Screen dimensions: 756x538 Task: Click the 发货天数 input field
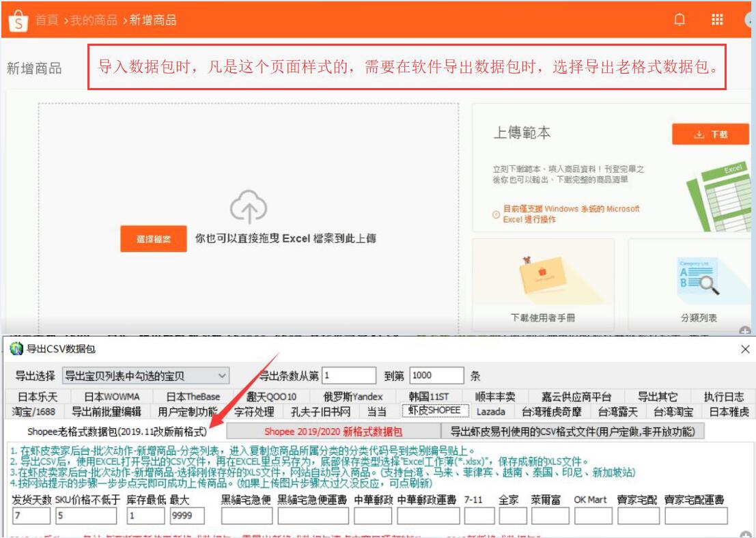(31, 516)
